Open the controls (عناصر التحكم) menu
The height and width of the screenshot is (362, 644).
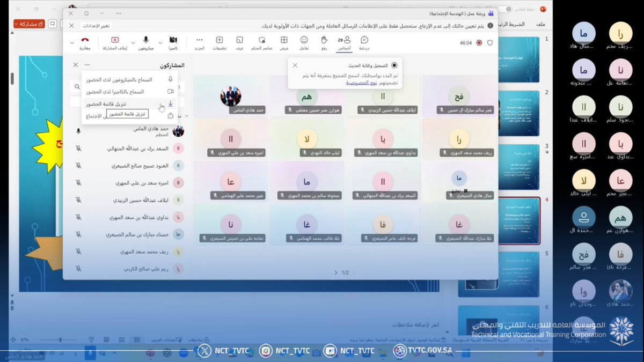261,43
